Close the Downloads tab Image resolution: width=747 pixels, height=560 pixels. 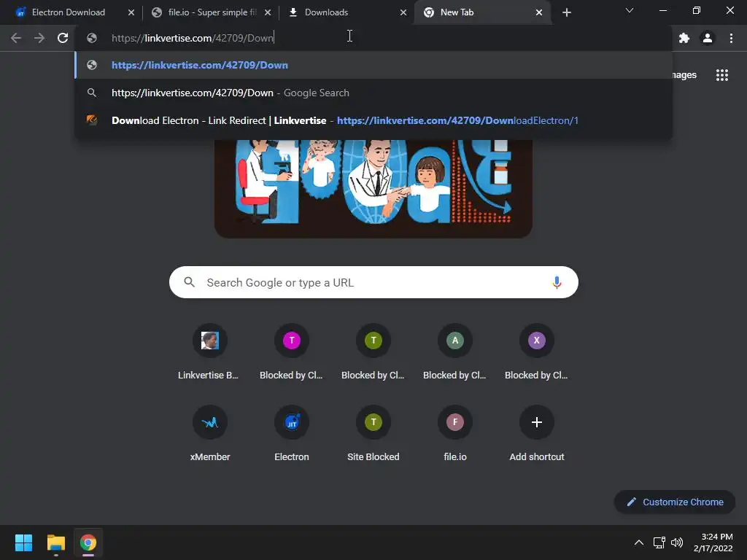tap(403, 12)
